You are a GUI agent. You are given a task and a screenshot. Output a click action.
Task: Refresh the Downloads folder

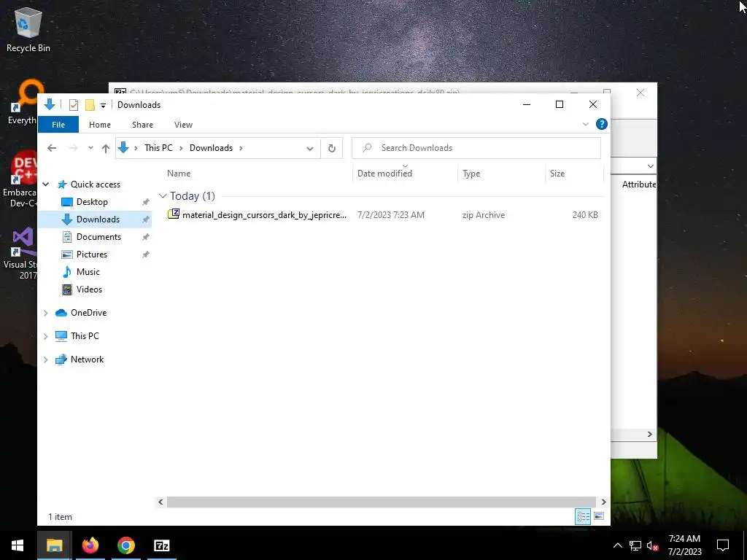332,148
